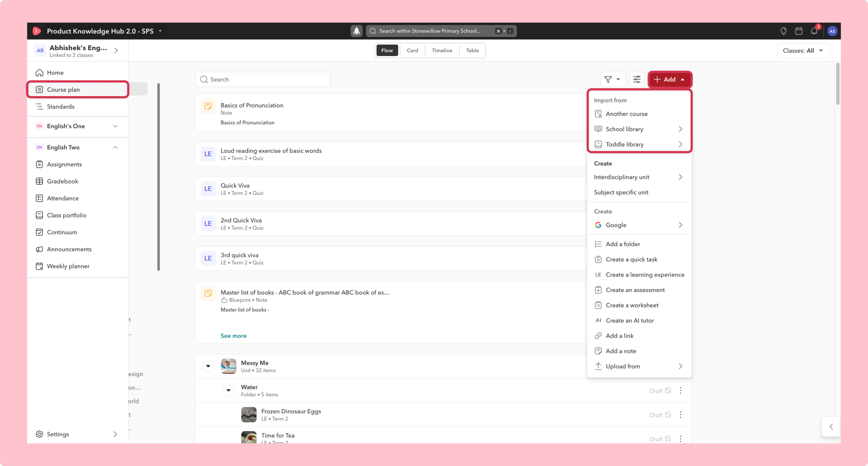Open the lightbulb tips icon

tap(783, 31)
